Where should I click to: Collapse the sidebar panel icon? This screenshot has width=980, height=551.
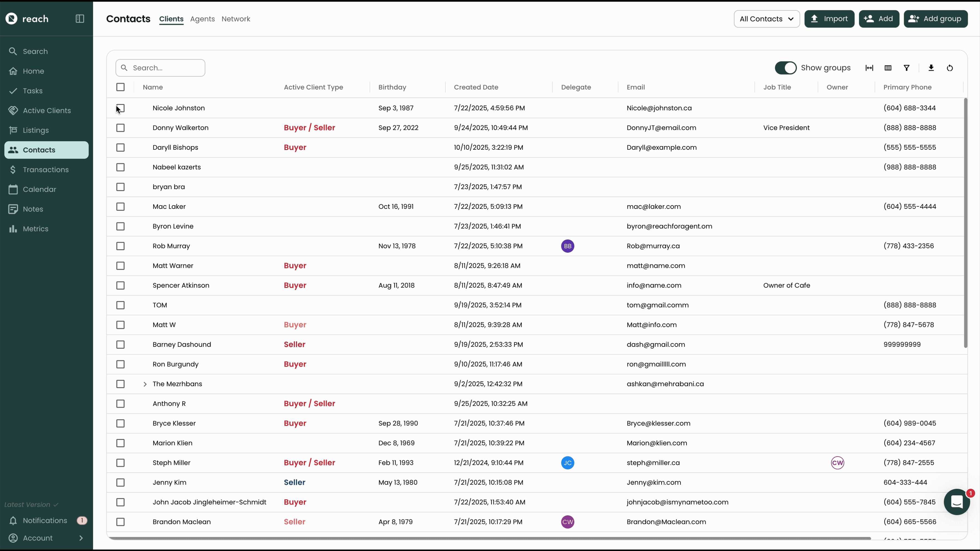click(80, 19)
